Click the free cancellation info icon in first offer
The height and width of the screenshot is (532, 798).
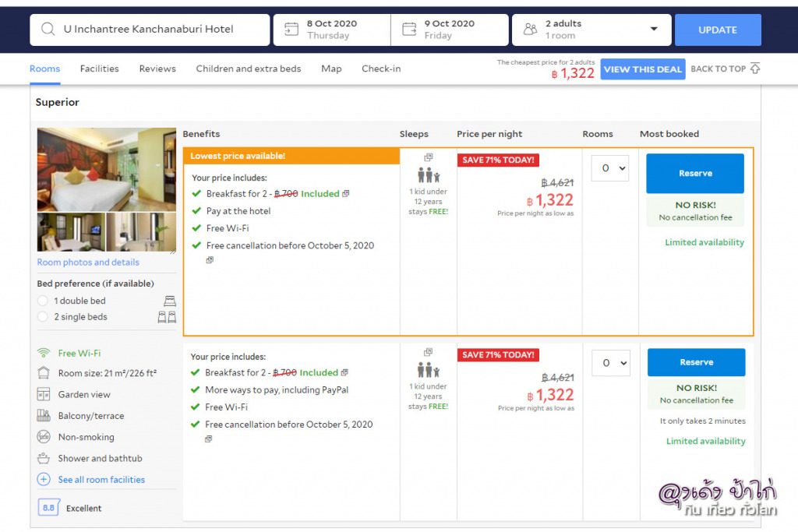coord(210,260)
